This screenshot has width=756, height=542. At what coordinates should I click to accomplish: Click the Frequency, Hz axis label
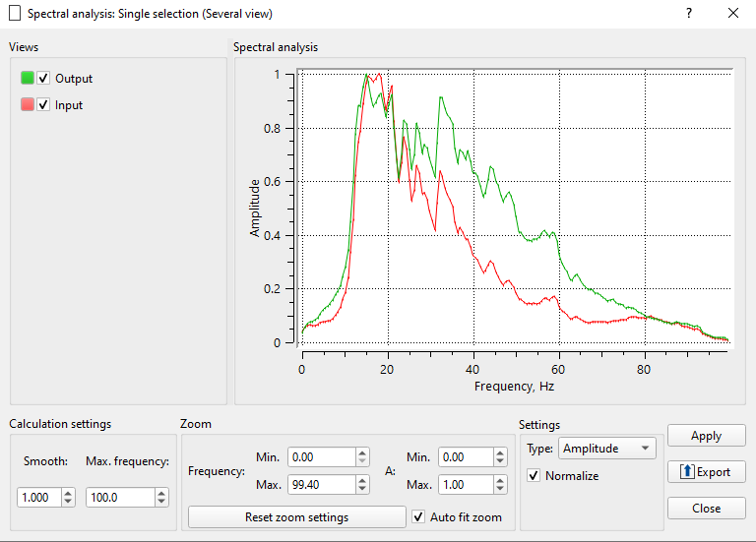(514, 387)
